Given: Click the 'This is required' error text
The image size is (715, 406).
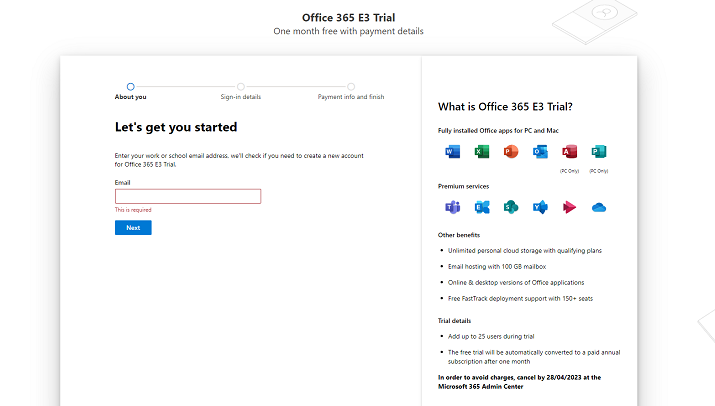Looking at the screenshot, I should click(133, 210).
